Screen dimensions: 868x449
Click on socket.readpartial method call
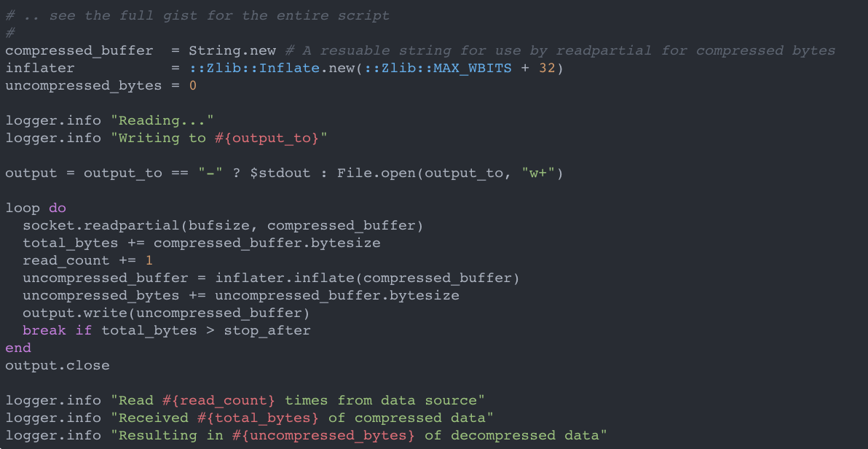point(100,225)
